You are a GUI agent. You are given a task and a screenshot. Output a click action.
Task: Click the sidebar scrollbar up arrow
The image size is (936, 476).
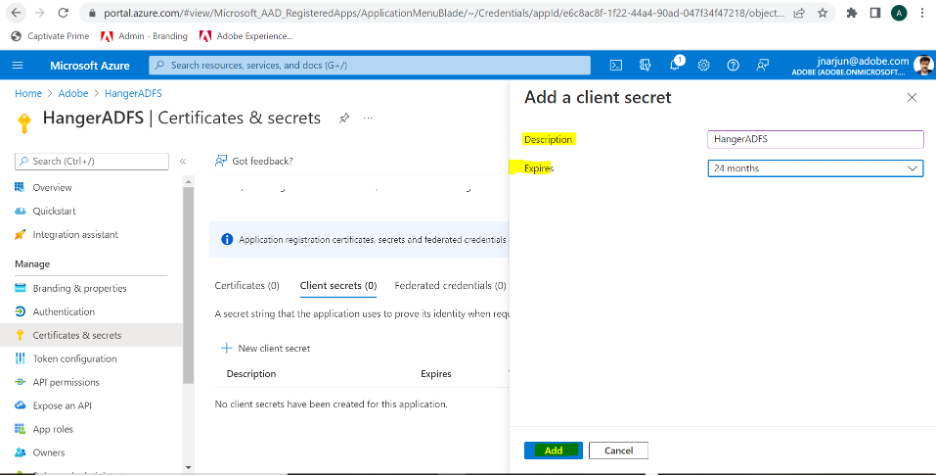189,181
